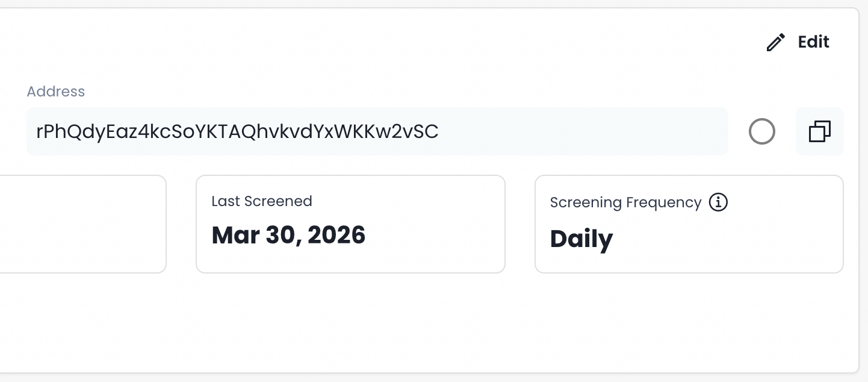Screen dimensions: 868x382
Task: Click inside the Address input field
Action: tap(377, 131)
